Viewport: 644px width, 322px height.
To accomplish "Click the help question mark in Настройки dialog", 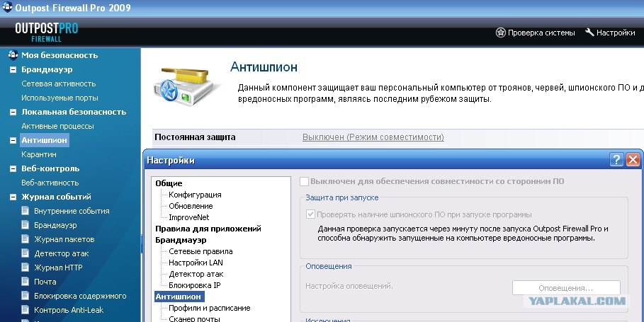I will tap(616, 159).
